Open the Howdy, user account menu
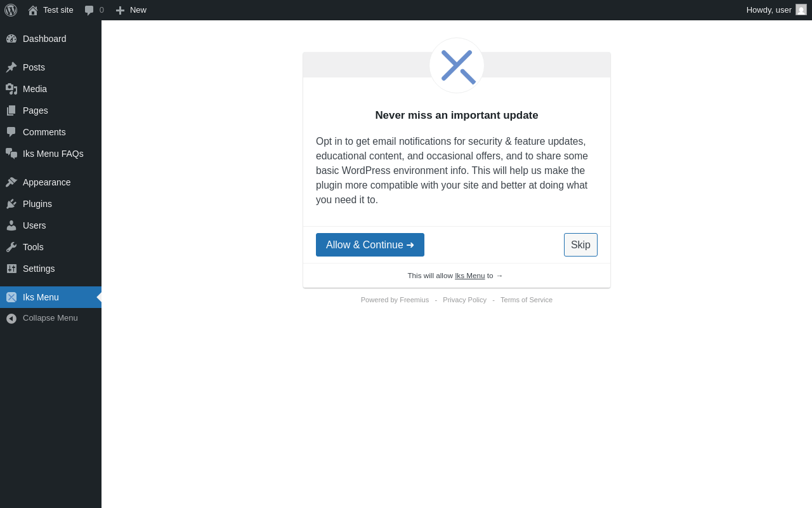 (x=776, y=10)
